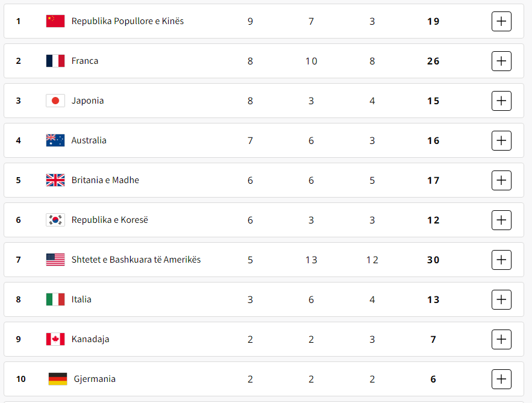Open Japonia row plus expander

[x=501, y=101]
